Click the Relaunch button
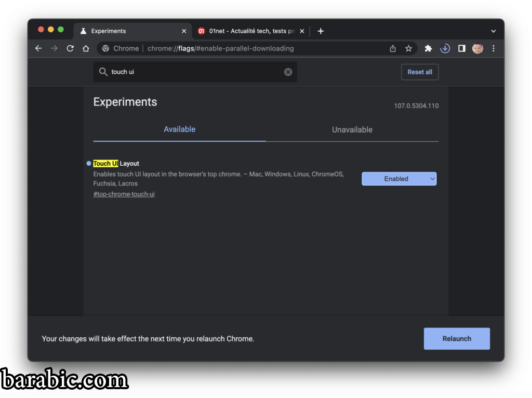Viewport: 532px width, 398px height. point(457,339)
